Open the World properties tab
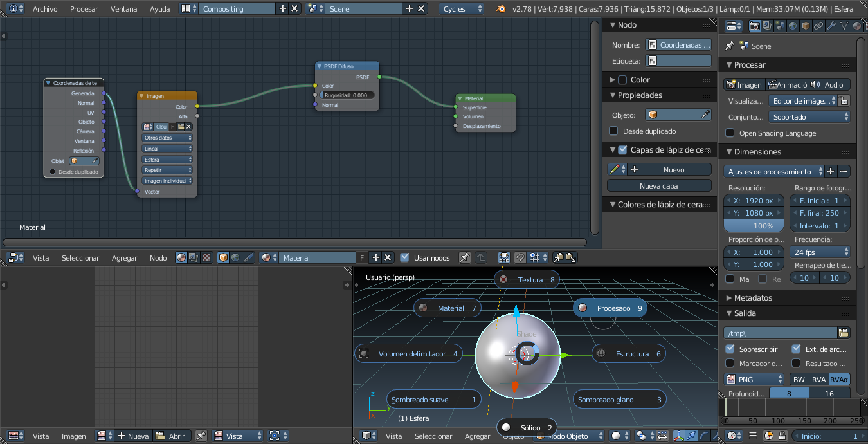This screenshot has height=444, width=868. tap(793, 26)
